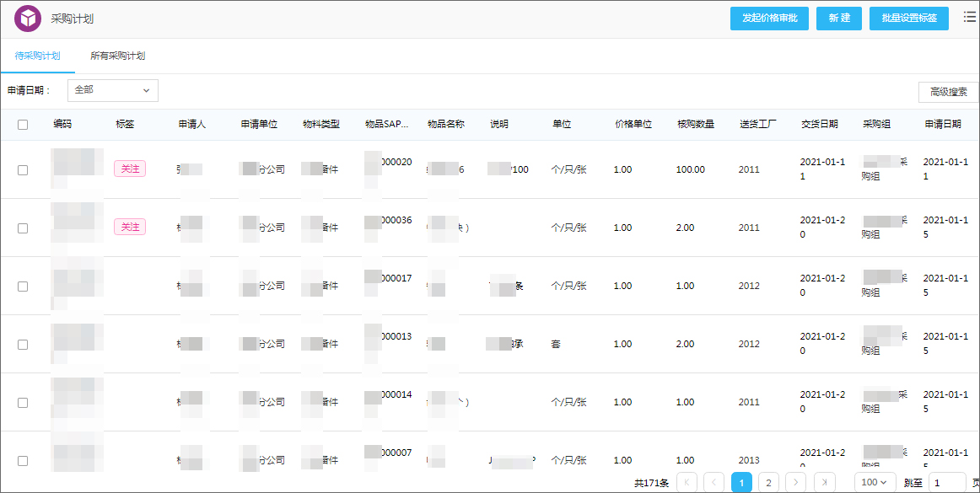Screen dimensions: 980x493
Task: Toggle the select-all checkbox in table header
Action: (x=23, y=125)
